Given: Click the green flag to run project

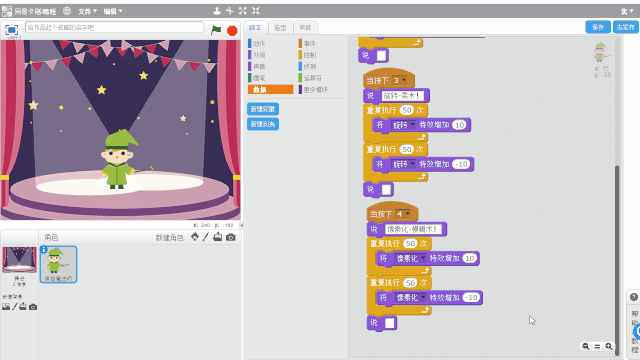Looking at the screenshot, I should tap(216, 29).
